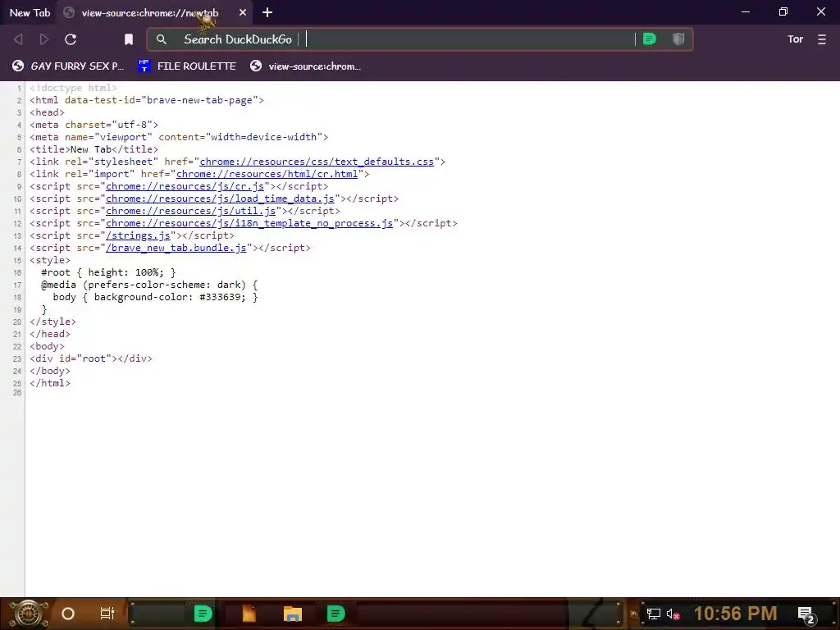Open File Explorer on taskbar
This screenshot has height=630, width=840.
pyautogui.click(x=293, y=614)
